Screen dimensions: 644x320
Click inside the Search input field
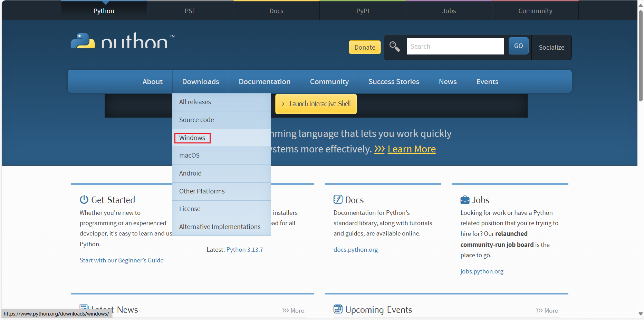[455, 47]
